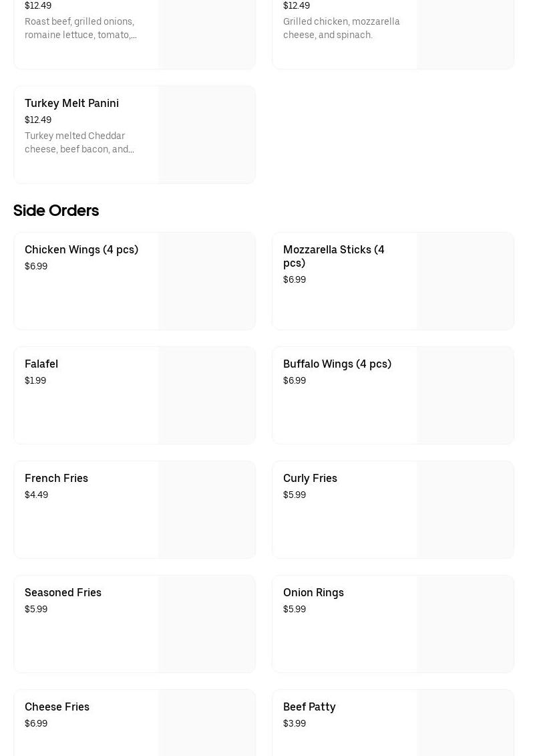Image resolution: width=537 pixels, height=756 pixels.
Task: Click the Seasoned Fries $5.99 price
Action: (x=36, y=610)
